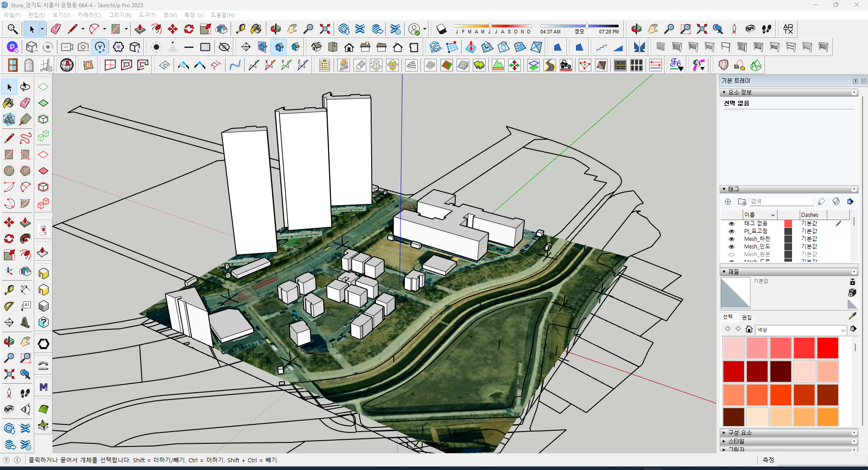
Task: Open the Search SketchUp tool
Action: 13,29
